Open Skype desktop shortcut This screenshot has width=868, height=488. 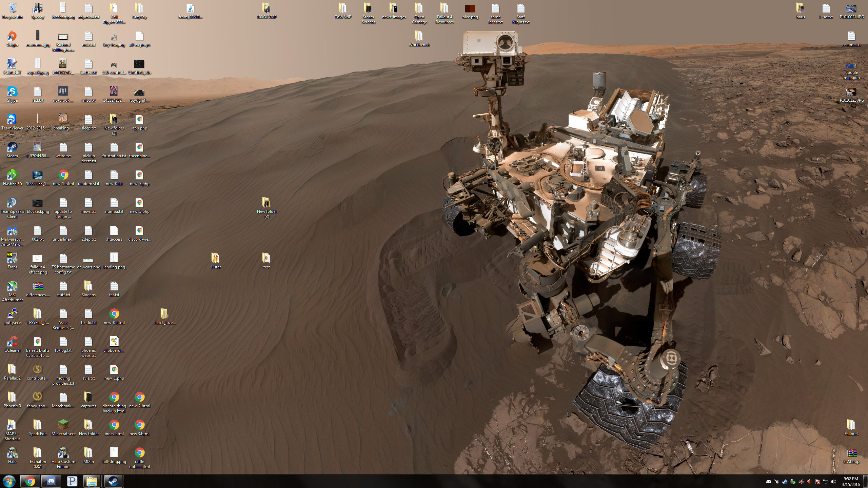point(13,94)
